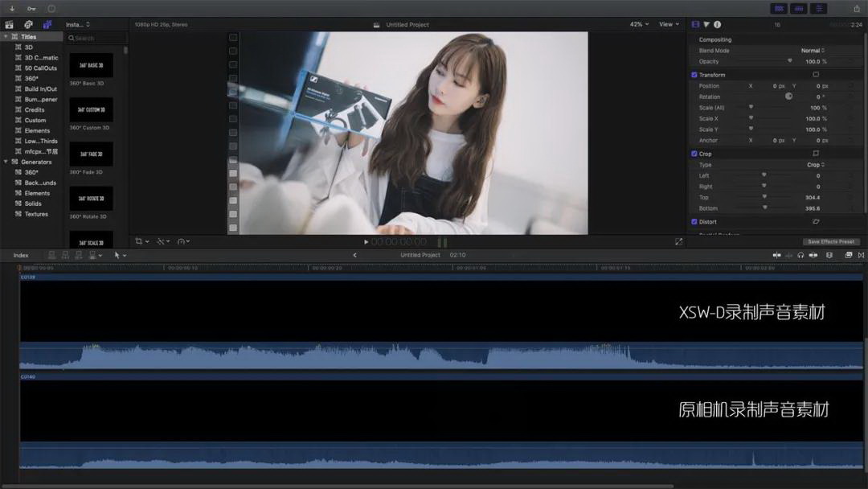
Task: Open the retime speedometer dropdown
Action: (x=183, y=241)
